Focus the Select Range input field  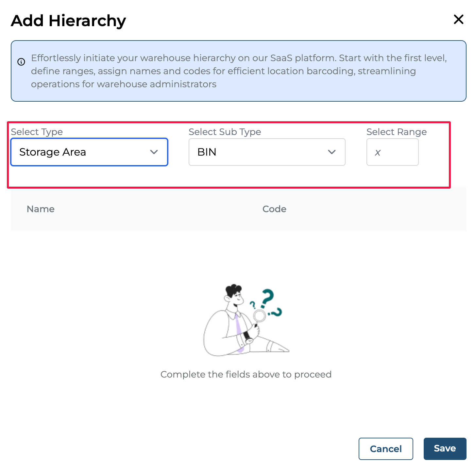[x=392, y=152]
